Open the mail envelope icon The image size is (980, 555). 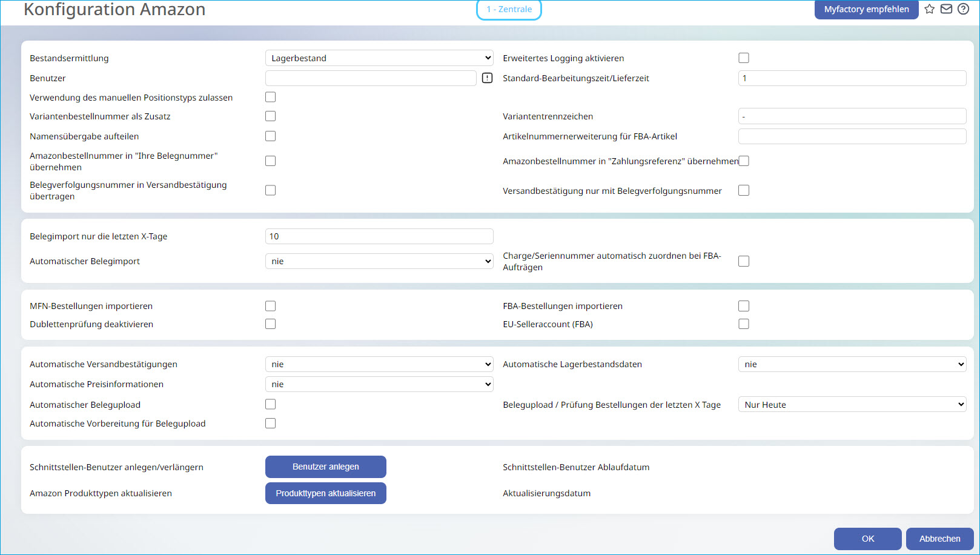(x=946, y=9)
